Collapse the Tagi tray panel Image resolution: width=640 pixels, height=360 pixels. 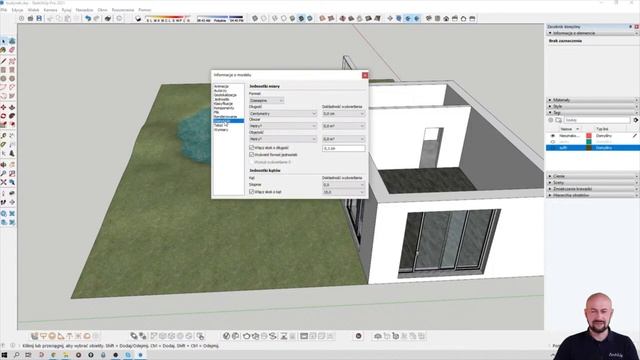click(592, 112)
